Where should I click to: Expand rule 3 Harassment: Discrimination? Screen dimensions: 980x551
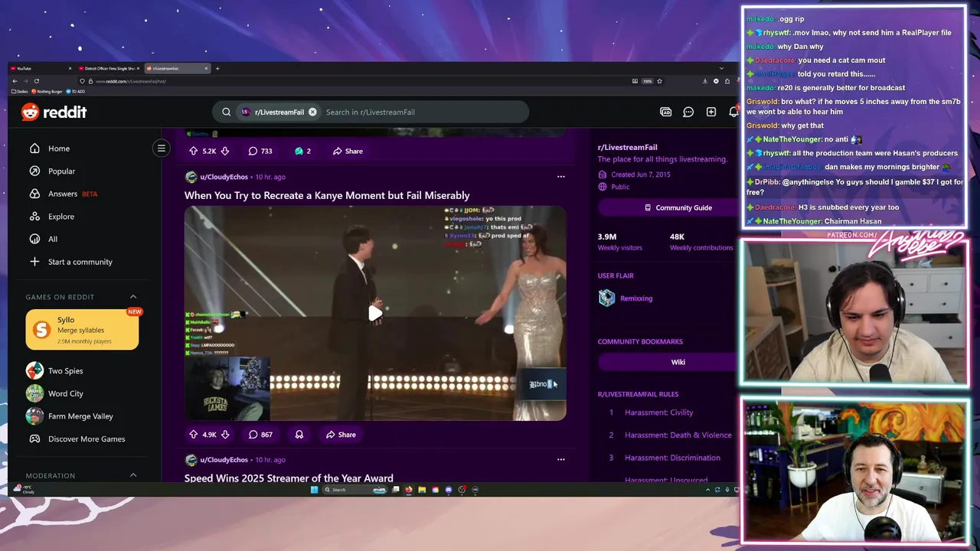pos(672,458)
